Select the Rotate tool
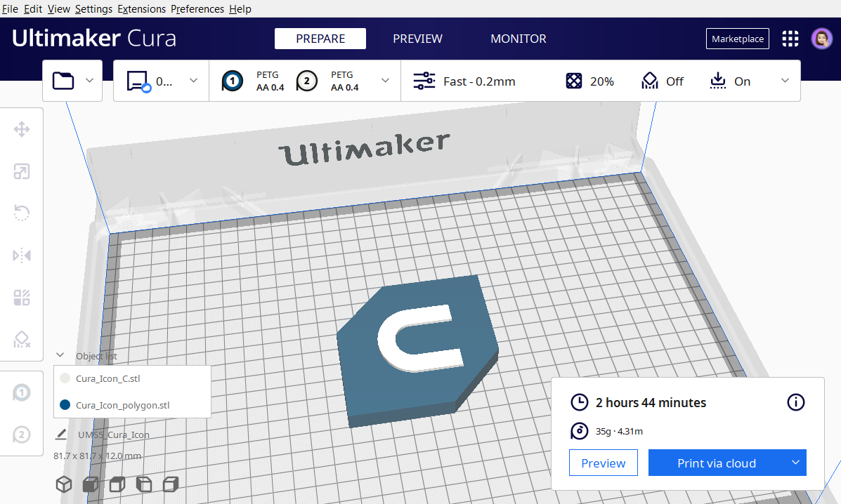Screen dimensions: 841x504 tap(22, 213)
